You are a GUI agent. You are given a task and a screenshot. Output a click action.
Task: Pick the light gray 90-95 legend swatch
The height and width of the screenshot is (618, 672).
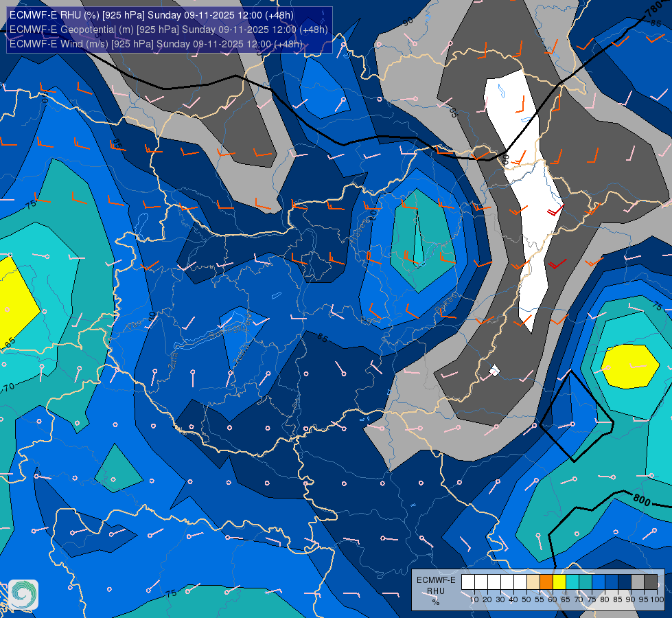point(638,582)
